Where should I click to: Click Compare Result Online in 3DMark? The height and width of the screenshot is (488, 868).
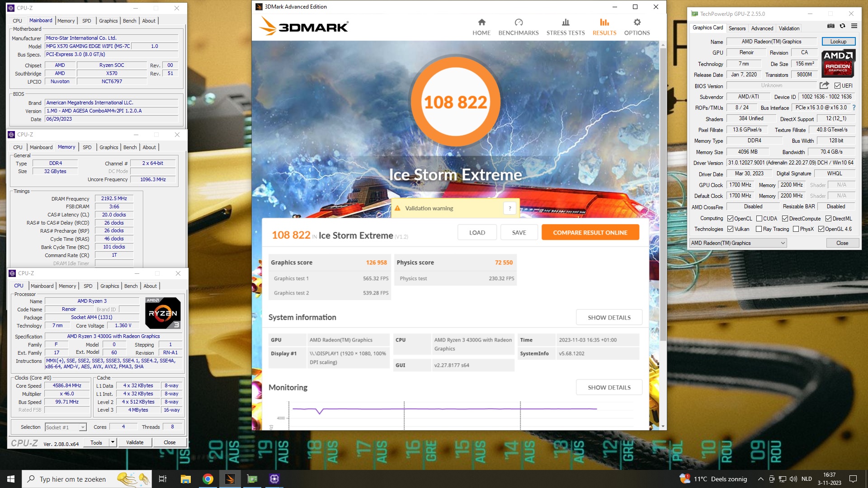coord(590,233)
